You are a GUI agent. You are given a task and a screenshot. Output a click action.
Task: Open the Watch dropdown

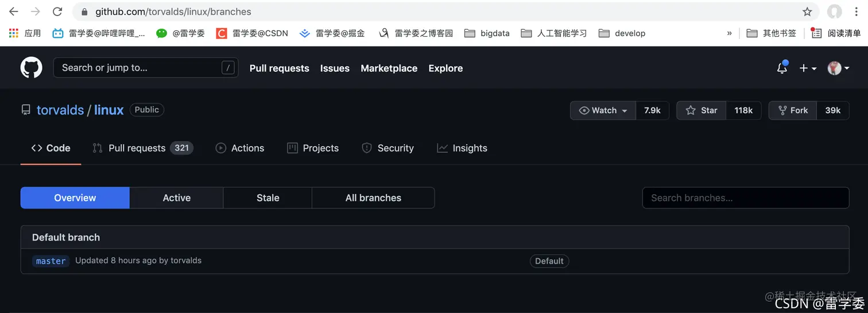pos(603,110)
